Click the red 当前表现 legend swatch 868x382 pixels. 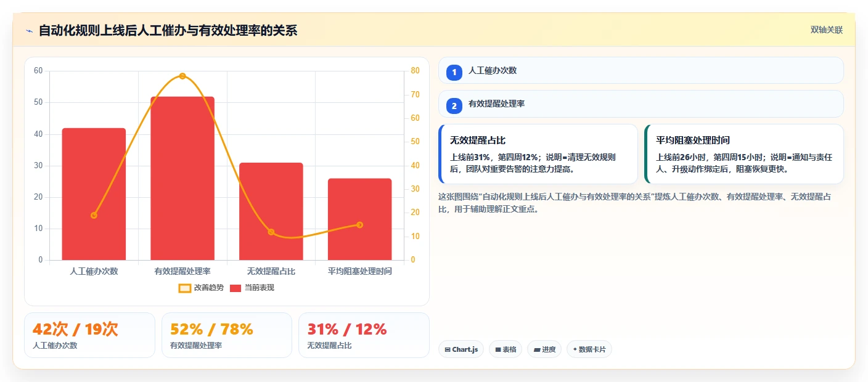pos(235,288)
